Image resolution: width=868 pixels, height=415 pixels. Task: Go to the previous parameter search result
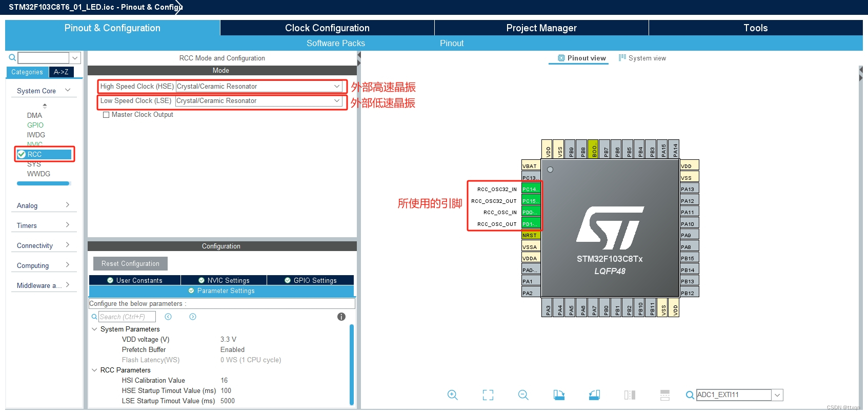tap(168, 317)
